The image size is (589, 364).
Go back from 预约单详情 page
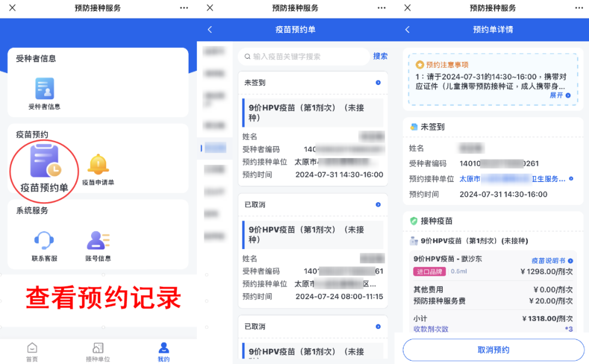(407, 29)
